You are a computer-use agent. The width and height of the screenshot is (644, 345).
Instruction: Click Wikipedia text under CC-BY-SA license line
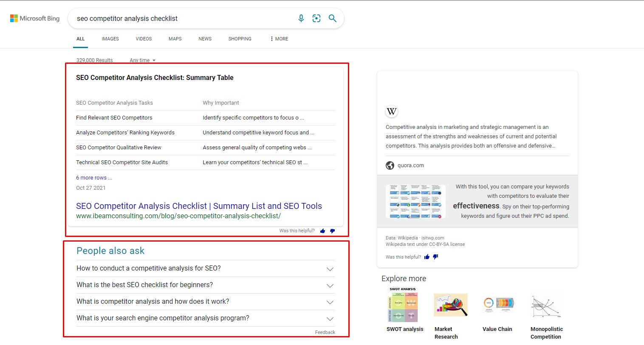425,245
